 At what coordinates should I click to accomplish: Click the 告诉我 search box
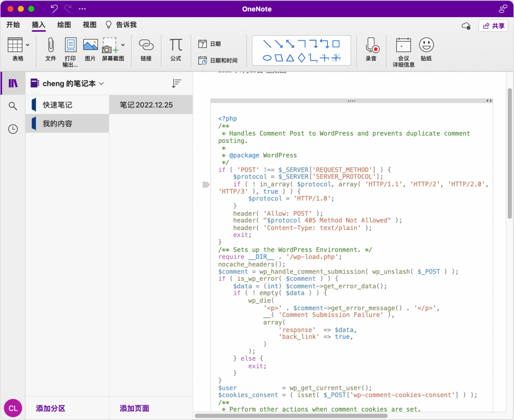(121, 25)
